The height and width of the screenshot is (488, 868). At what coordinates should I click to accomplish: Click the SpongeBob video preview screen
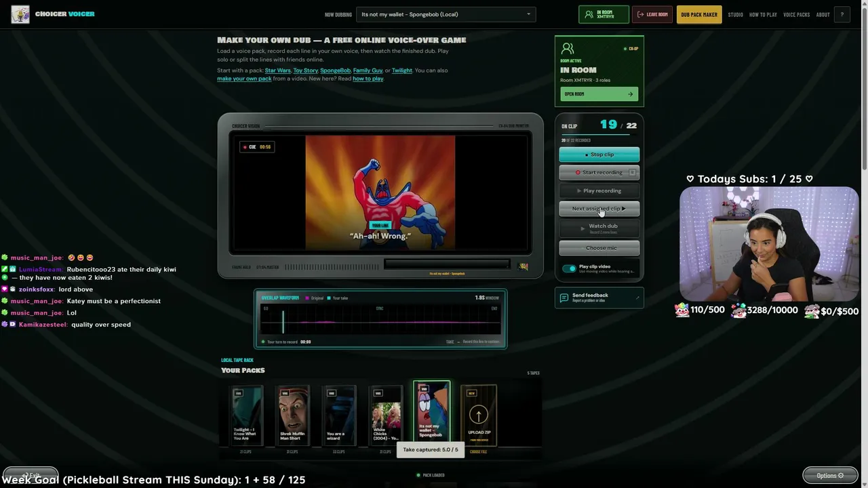[x=380, y=193]
